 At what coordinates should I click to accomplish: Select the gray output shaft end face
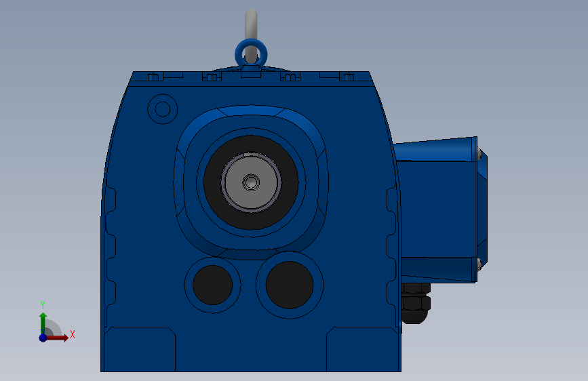(x=251, y=182)
